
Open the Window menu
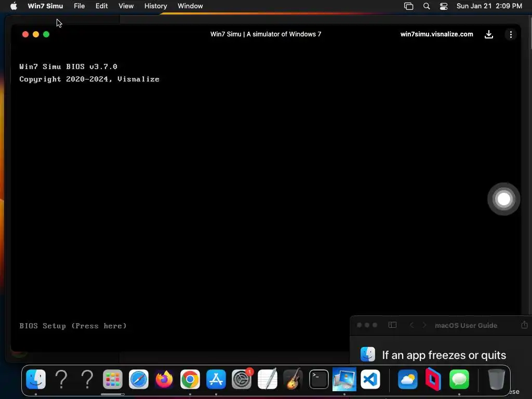click(x=190, y=6)
